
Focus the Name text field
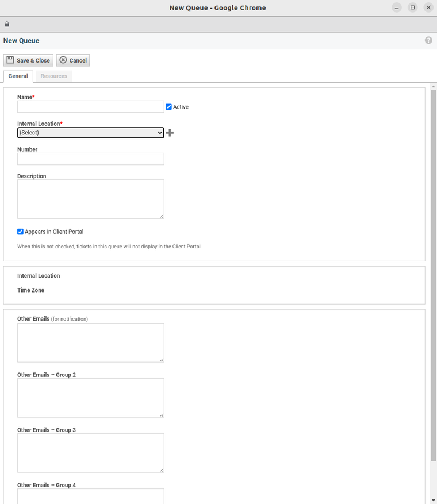coord(91,107)
